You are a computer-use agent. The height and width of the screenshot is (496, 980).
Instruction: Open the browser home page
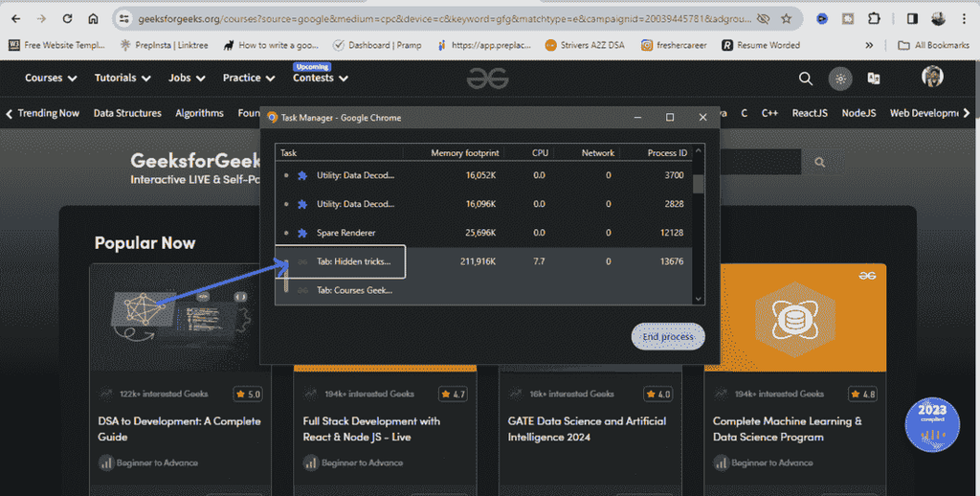pos(93,19)
